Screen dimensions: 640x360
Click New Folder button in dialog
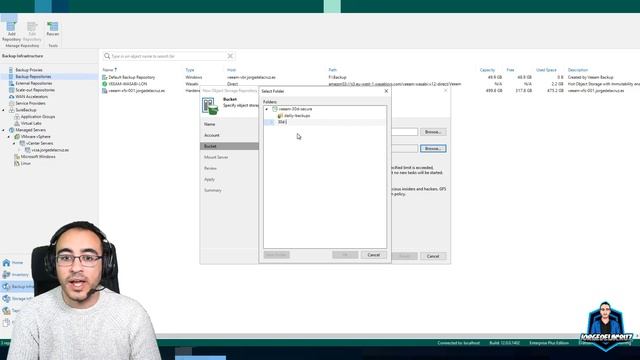276,255
